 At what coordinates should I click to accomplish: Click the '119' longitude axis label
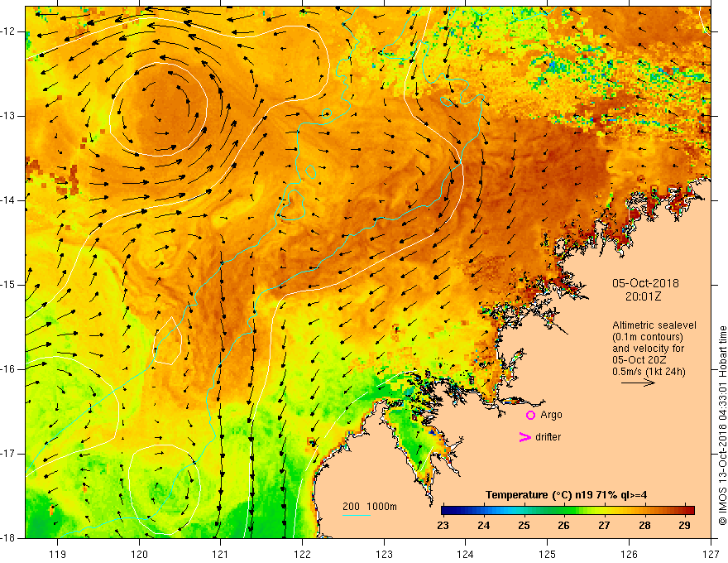pos(58,554)
